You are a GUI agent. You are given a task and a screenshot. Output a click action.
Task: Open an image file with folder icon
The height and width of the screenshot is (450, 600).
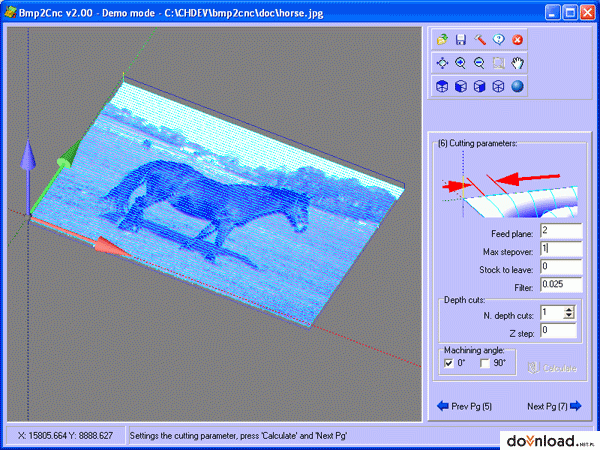point(442,39)
